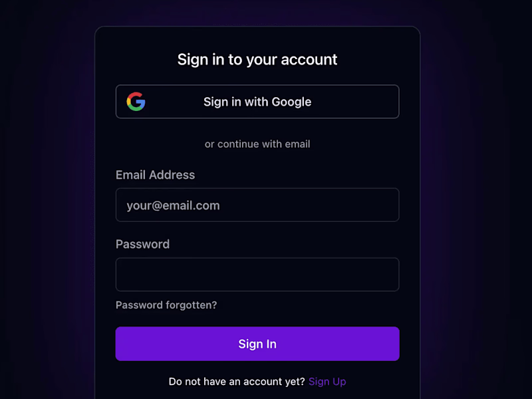Click the Password label above the field

142,244
